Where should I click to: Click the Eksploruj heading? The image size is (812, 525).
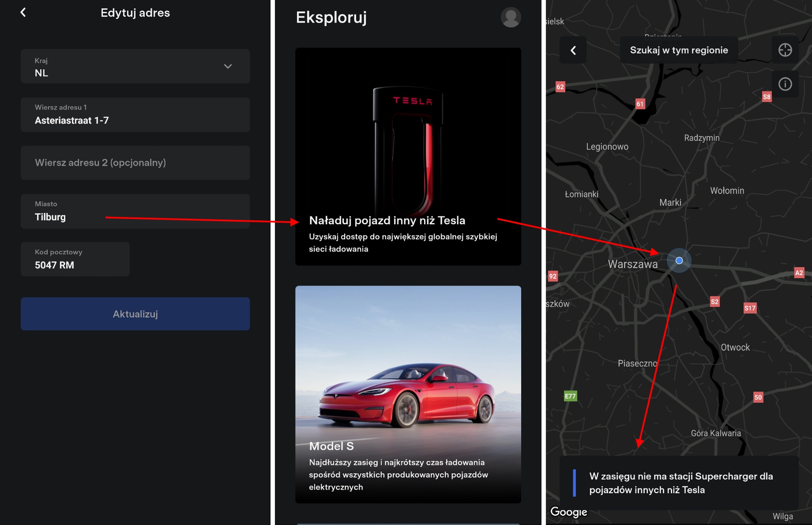(331, 17)
